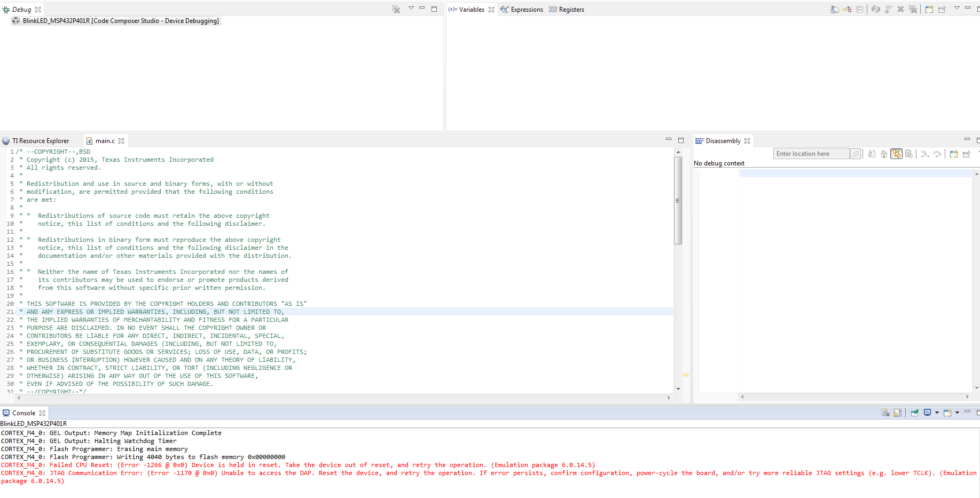Close the main.c editor tab
The width and height of the screenshot is (980, 498).
point(121,141)
